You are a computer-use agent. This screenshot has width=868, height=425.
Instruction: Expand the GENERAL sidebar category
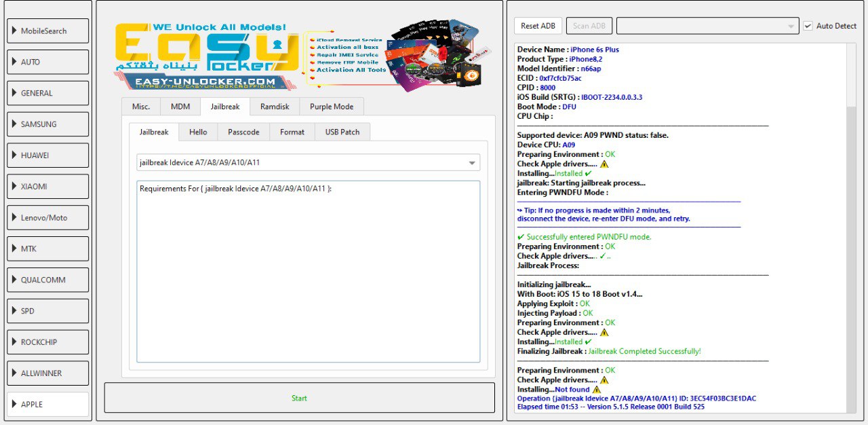click(48, 93)
